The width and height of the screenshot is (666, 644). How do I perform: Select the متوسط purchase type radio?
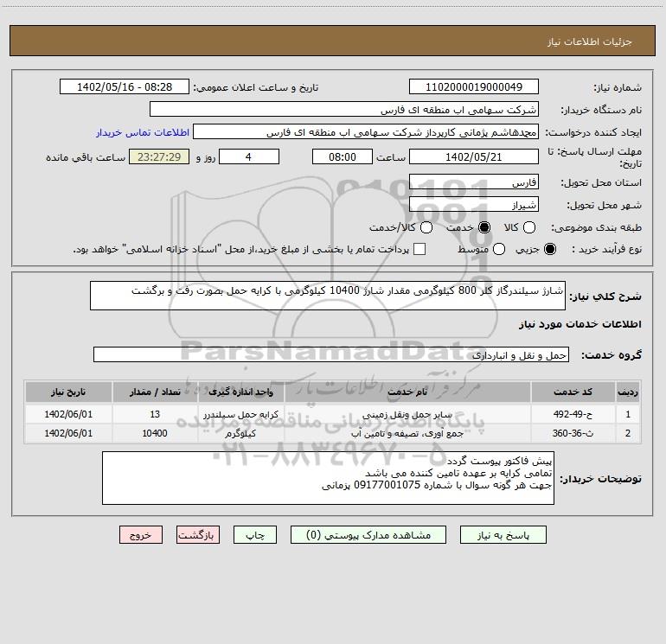click(x=499, y=249)
